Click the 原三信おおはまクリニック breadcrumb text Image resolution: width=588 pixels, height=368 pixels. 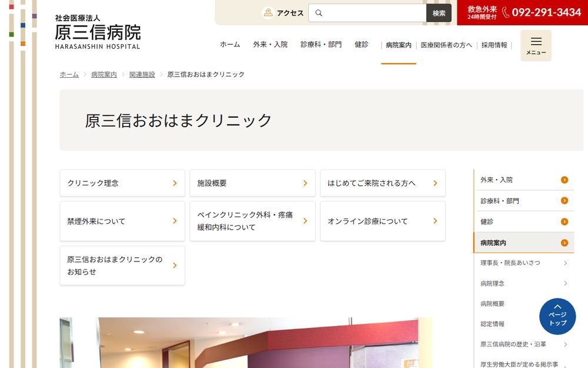tap(206, 74)
